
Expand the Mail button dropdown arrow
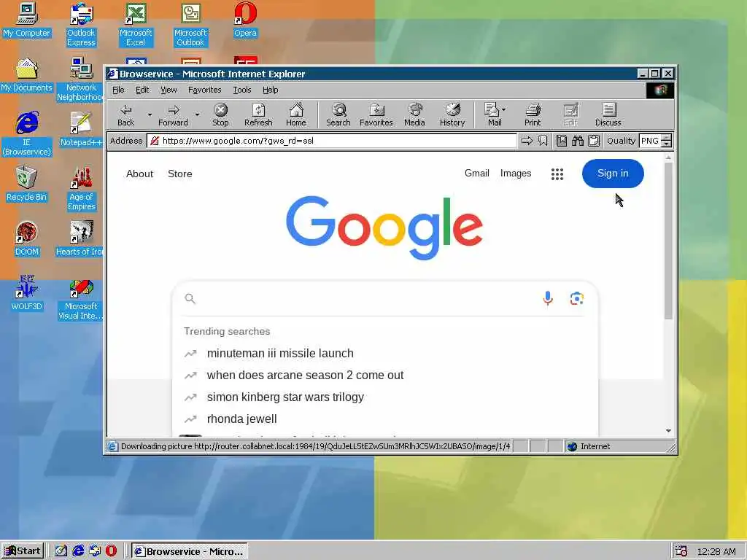(x=504, y=109)
